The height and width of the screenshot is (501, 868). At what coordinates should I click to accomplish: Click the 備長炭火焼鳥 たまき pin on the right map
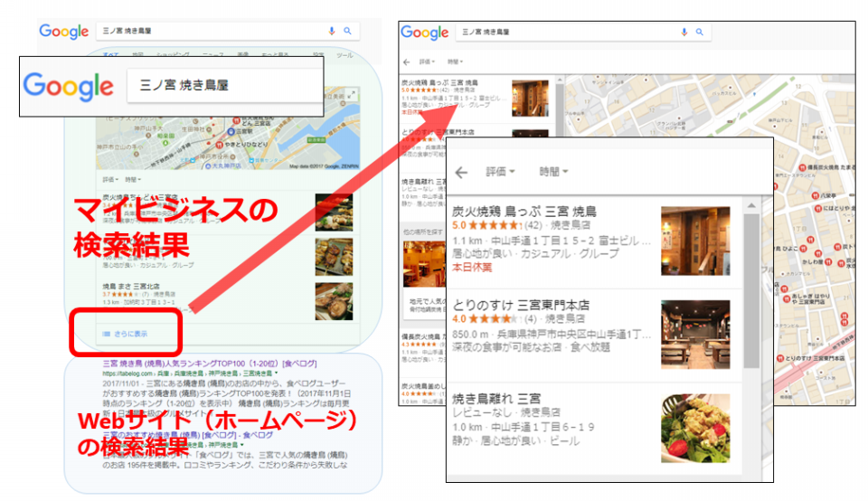(x=803, y=167)
